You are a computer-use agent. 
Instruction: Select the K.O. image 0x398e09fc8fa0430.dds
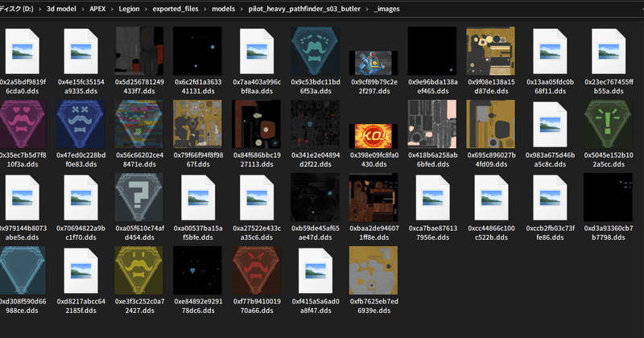pyautogui.click(x=374, y=136)
